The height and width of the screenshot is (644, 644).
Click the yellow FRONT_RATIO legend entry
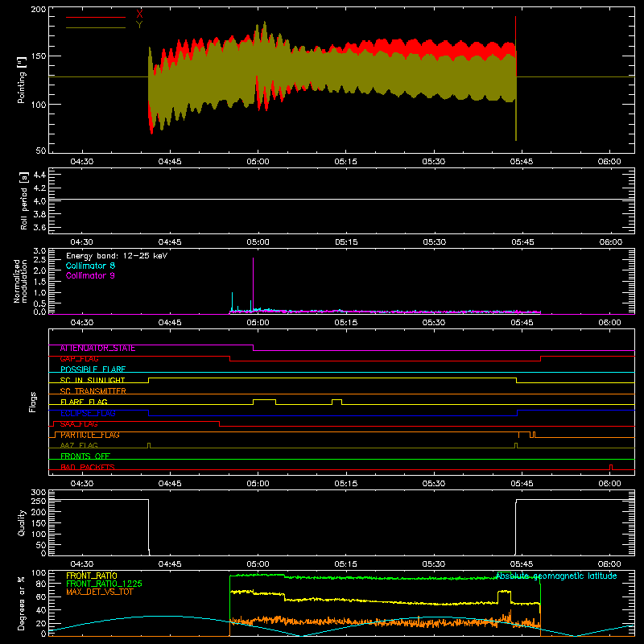coord(92,576)
